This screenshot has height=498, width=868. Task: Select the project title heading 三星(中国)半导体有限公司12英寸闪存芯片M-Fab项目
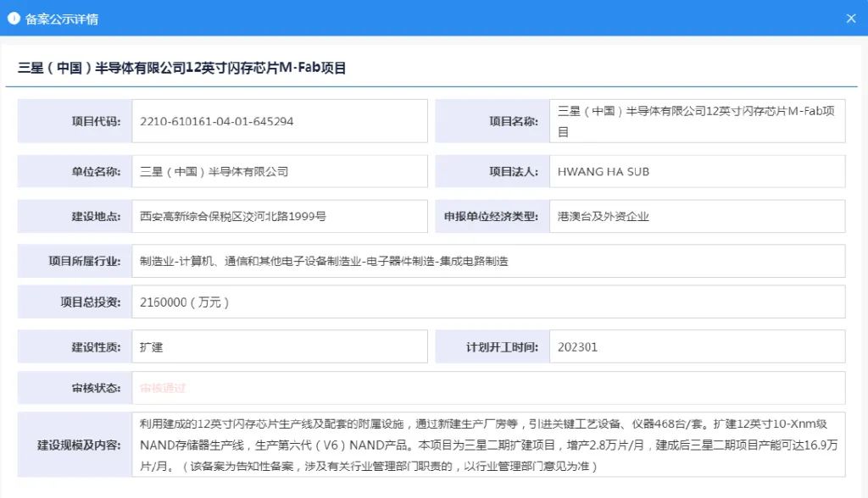pos(182,68)
